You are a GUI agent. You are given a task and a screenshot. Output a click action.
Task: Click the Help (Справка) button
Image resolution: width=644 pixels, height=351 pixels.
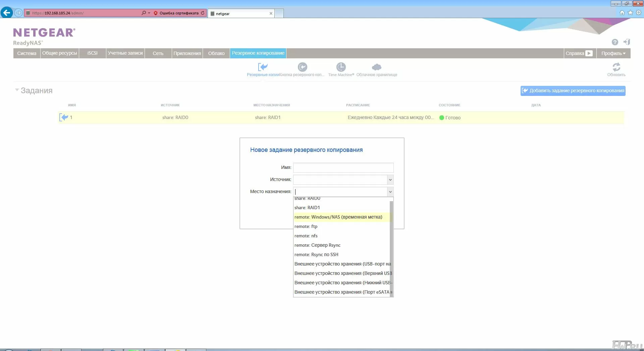(x=579, y=53)
